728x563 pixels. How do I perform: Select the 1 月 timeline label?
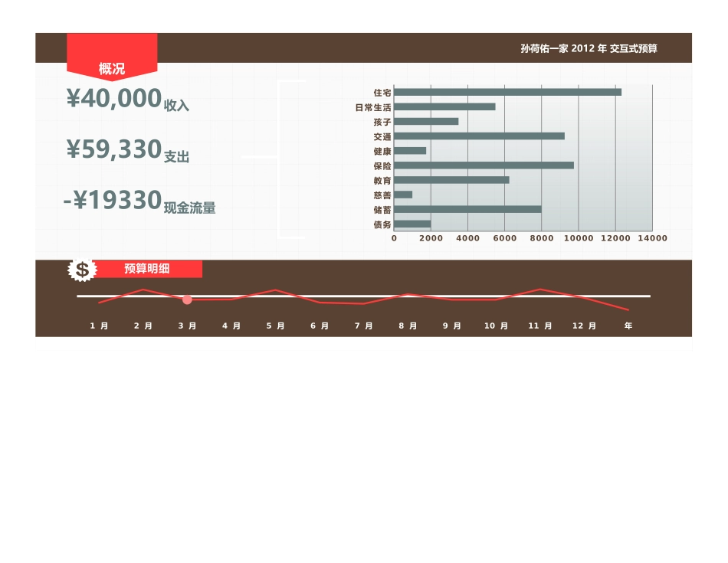point(99,326)
